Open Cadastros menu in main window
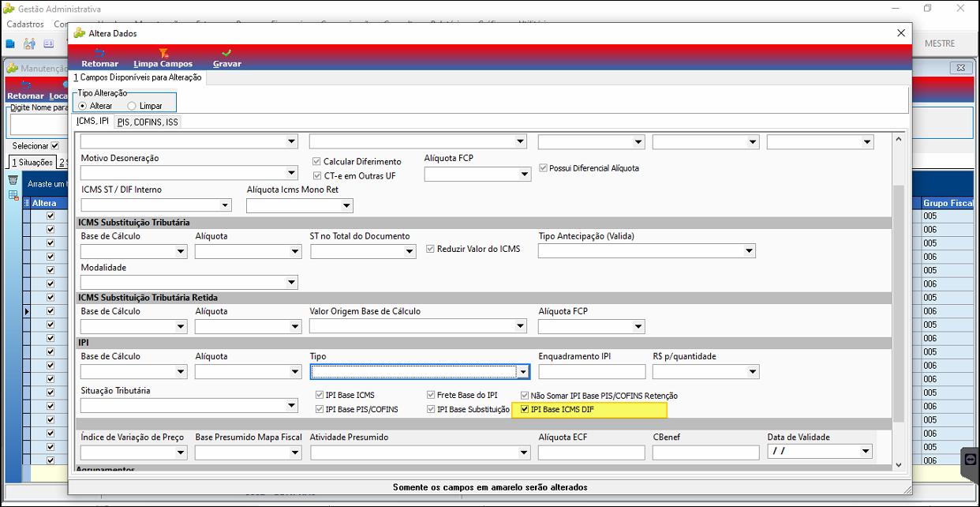Image resolution: width=980 pixels, height=507 pixels. (25, 24)
